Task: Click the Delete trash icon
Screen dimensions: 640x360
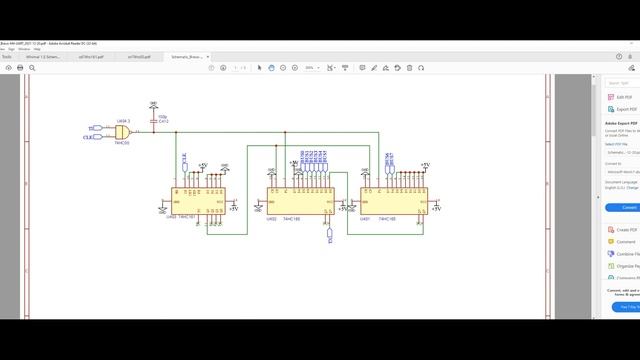Action: tap(409, 68)
